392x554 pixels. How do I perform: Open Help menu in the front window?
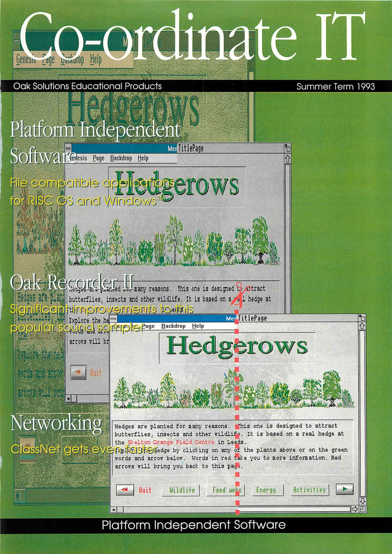click(x=198, y=326)
